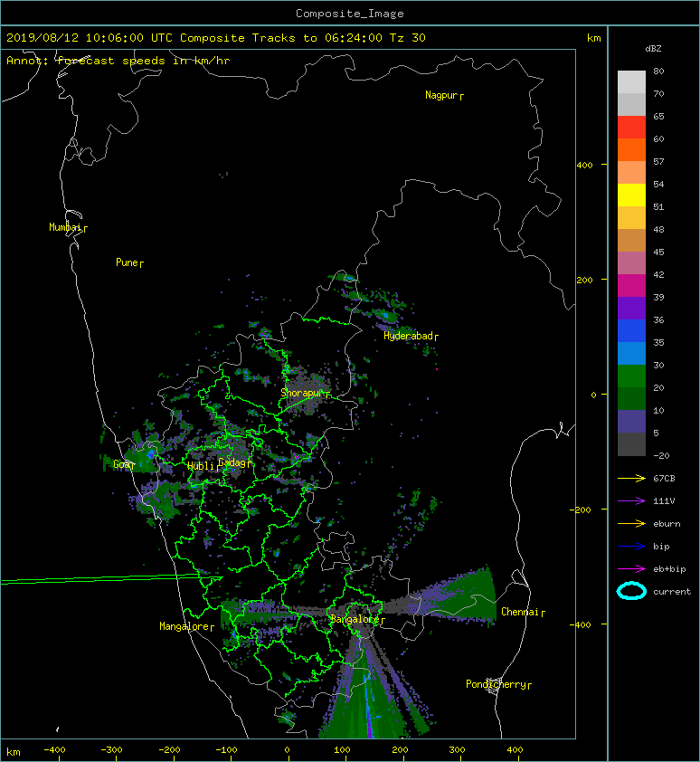Viewport: 700px width, 762px height.
Task: Click the -200 tick on vertical axis
Action: coord(581,510)
